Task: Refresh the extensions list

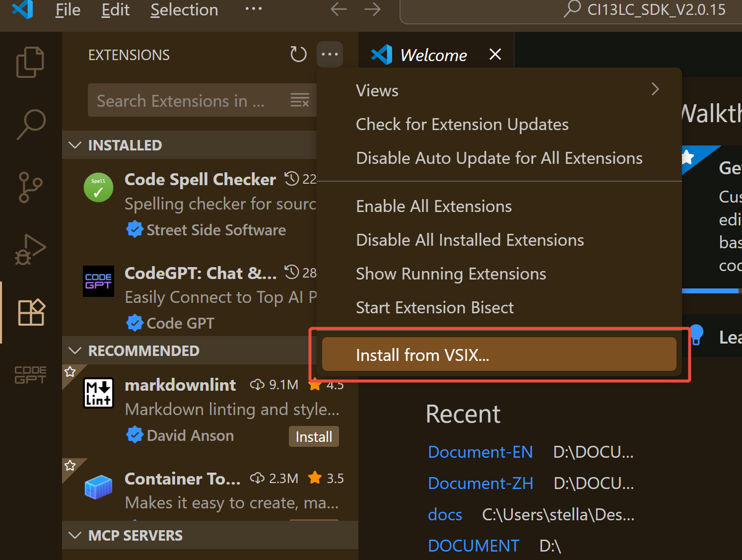Action: tap(298, 55)
